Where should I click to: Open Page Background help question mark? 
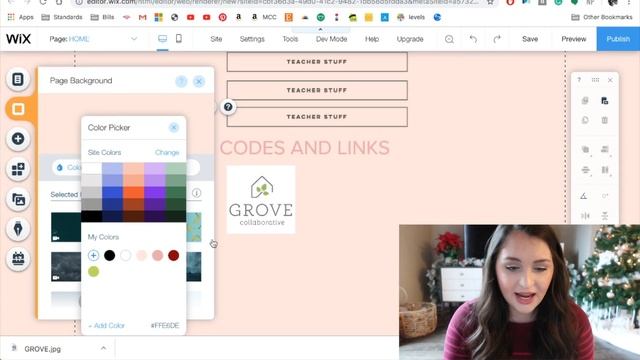pos(181,81)
